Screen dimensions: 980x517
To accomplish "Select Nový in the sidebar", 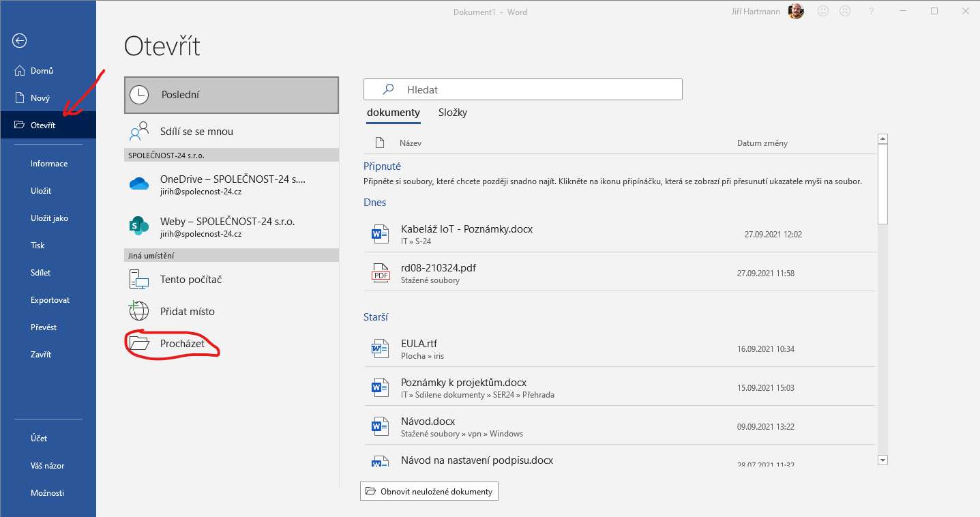I will pos(48,98).
